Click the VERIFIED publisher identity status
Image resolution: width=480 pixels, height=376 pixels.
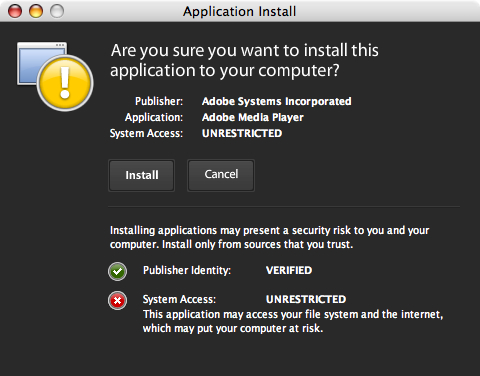click(x=289, y=270)
